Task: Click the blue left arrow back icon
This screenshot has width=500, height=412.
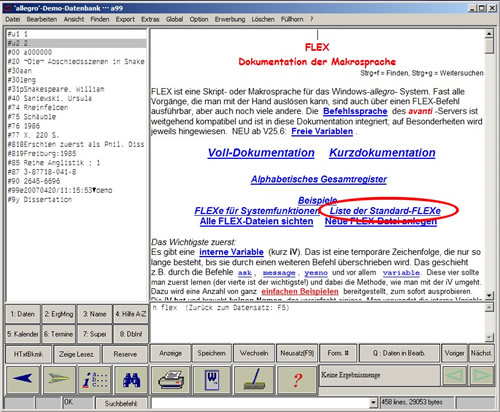Action: coord(23,379)
